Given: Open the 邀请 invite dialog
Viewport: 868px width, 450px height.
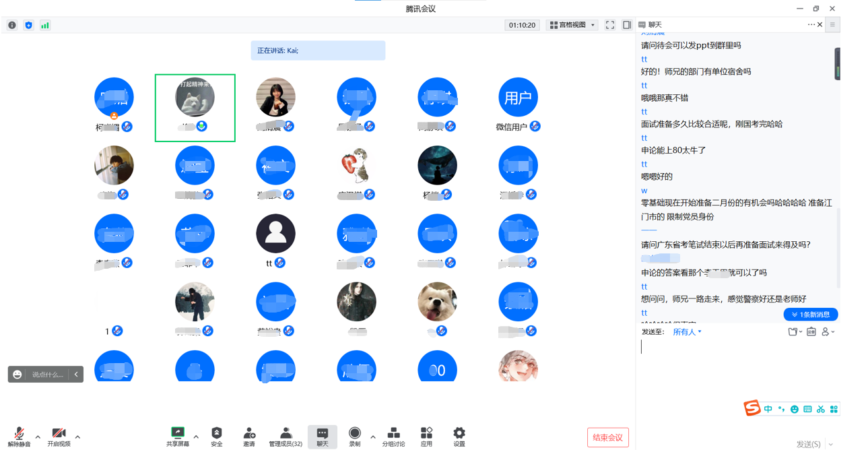Looking at the screenshot, I should click(249, 437).
